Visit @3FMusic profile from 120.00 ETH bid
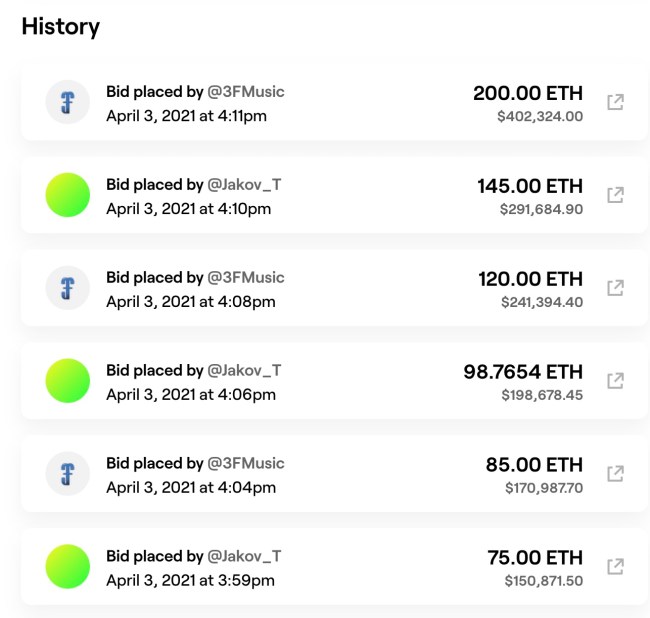 (246, 278)
